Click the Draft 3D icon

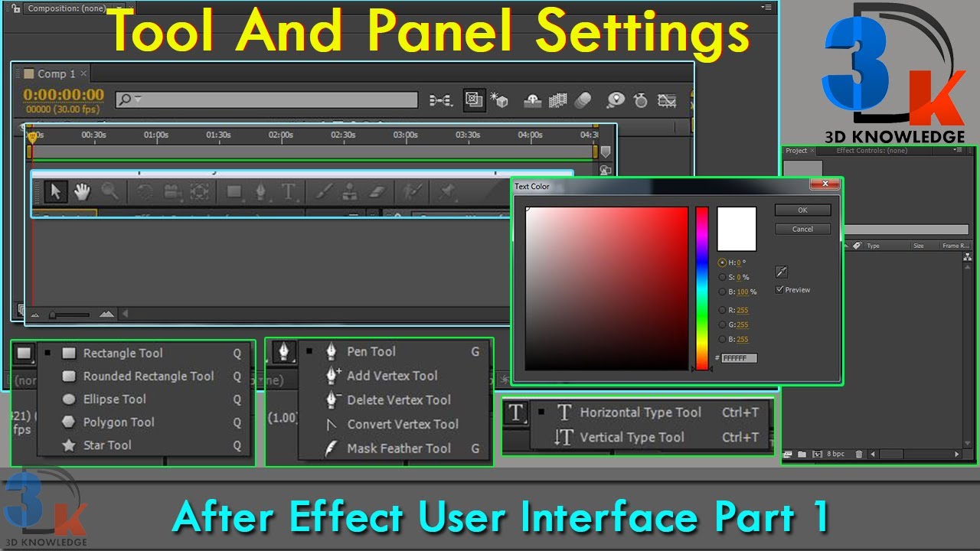point(499,100)
